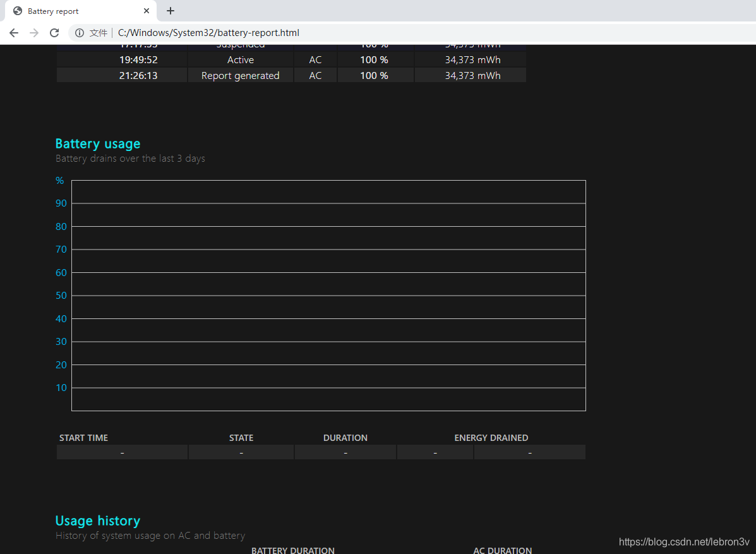Click the Report generated state cell
Viewport: 756px width, 554px height.
240,76
